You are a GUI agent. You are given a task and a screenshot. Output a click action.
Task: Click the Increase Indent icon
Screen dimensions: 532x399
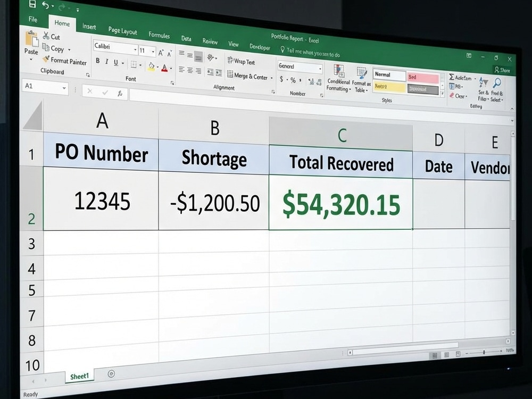[219, 72]
